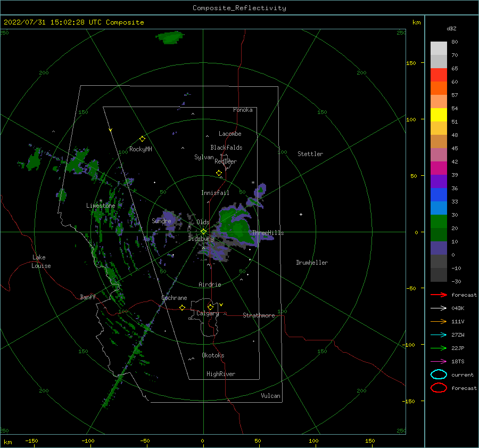Click the dBZ legend heading

click(451, 28)
